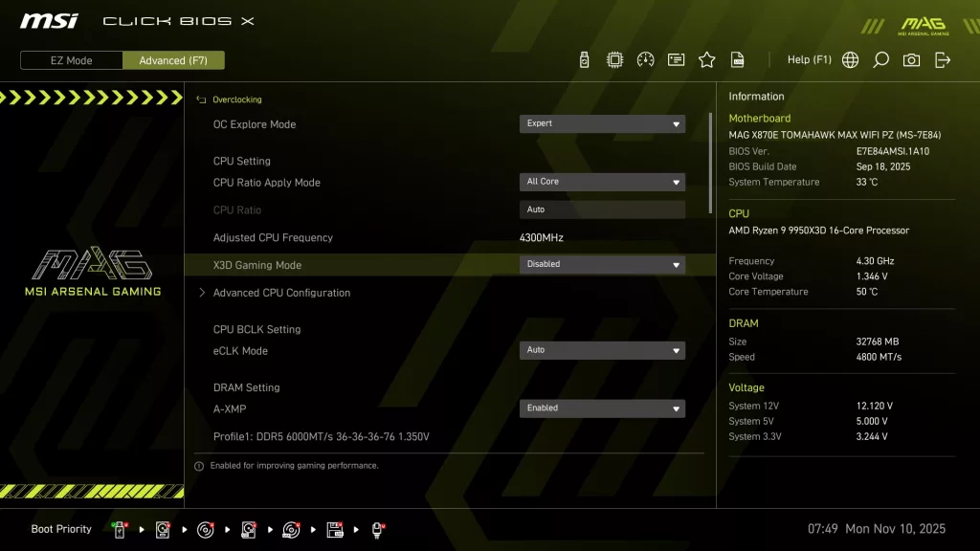Click the CPU hardware monitor icon
The width and height of the screenshot is (980, 551).
pyautogui.click(x=612, y=58)
